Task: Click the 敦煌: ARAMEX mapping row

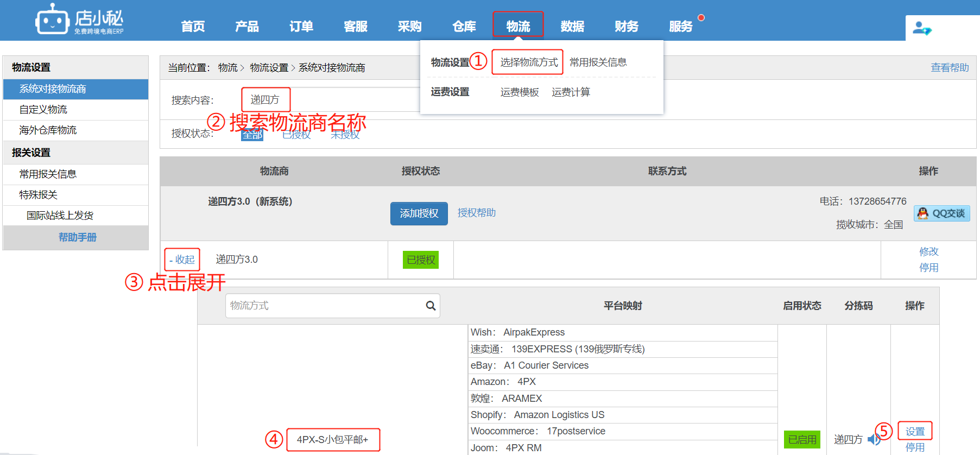Action: click(623, 399)
